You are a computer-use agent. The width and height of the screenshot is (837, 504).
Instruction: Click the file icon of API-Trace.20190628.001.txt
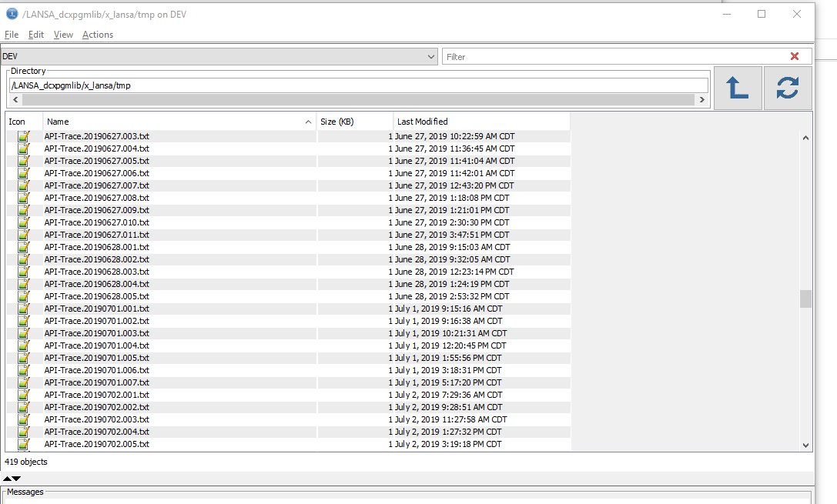(24, 246)
